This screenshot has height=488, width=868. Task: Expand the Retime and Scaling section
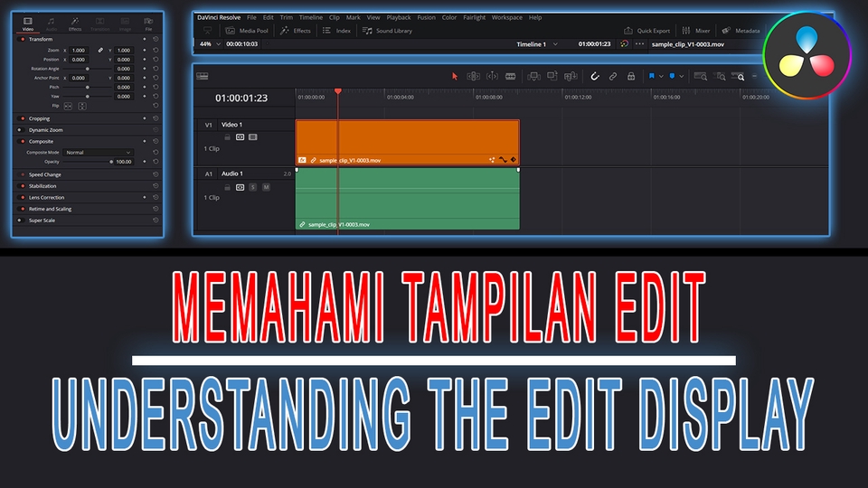click(x=50, y=209)
